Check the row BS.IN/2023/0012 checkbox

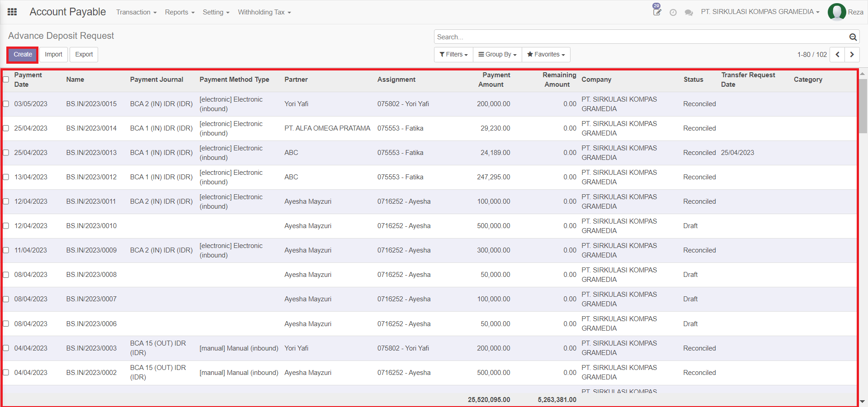(6, 177)
